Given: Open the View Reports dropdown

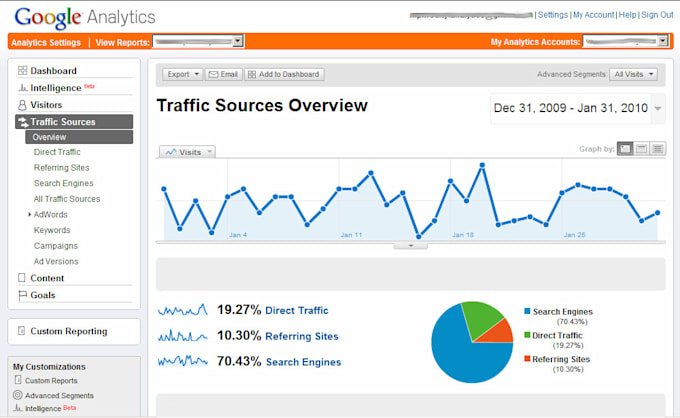Looking at the screenshot, I should coord(199,42).
